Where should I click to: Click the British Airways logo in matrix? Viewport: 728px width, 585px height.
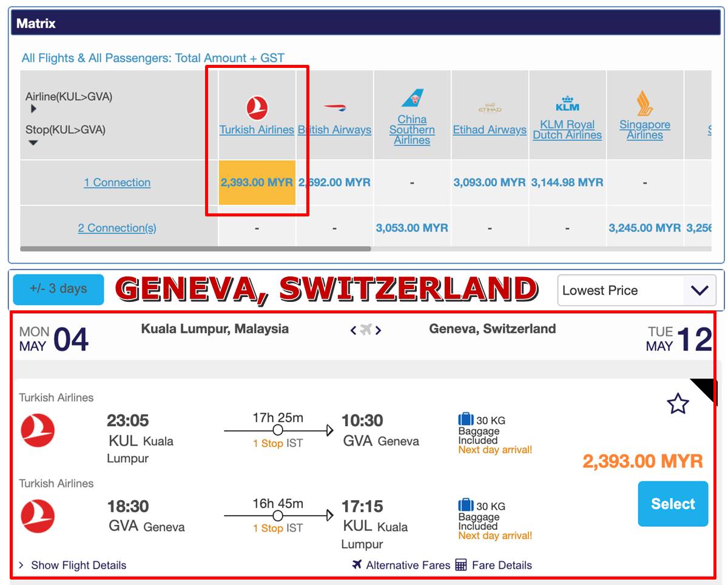[x=334, y=108]
